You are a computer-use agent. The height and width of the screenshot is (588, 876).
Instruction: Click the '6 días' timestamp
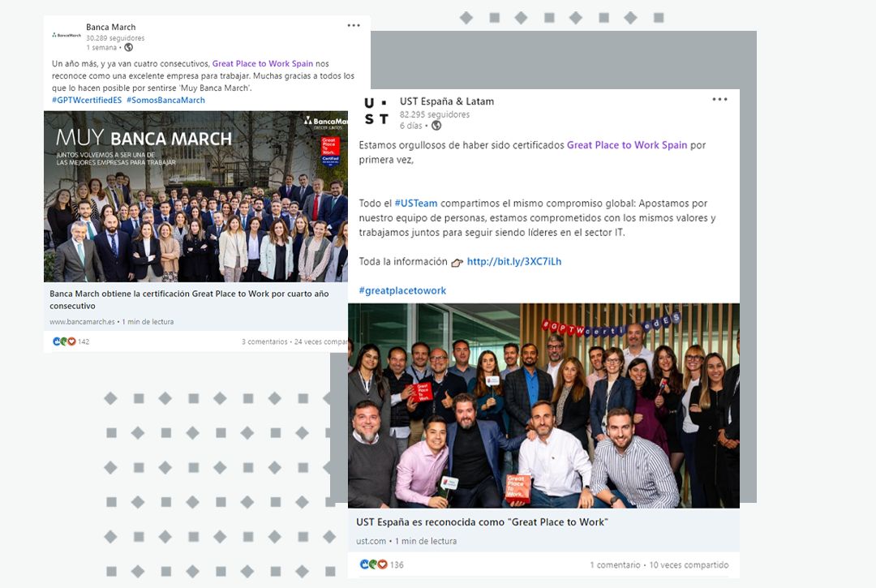point(410,126)
